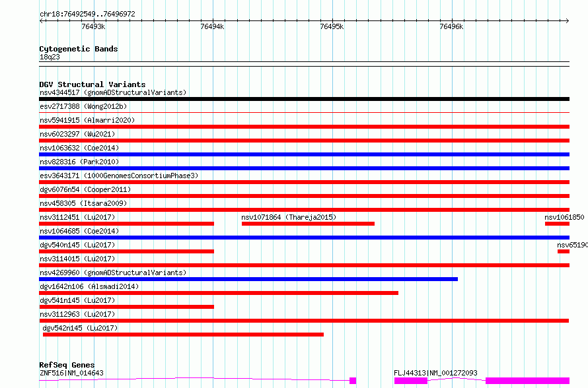This screenshot has height=388, width=588.
Task: Click the right arrowhead of the ruler
Action: click(x=568, y=21)
